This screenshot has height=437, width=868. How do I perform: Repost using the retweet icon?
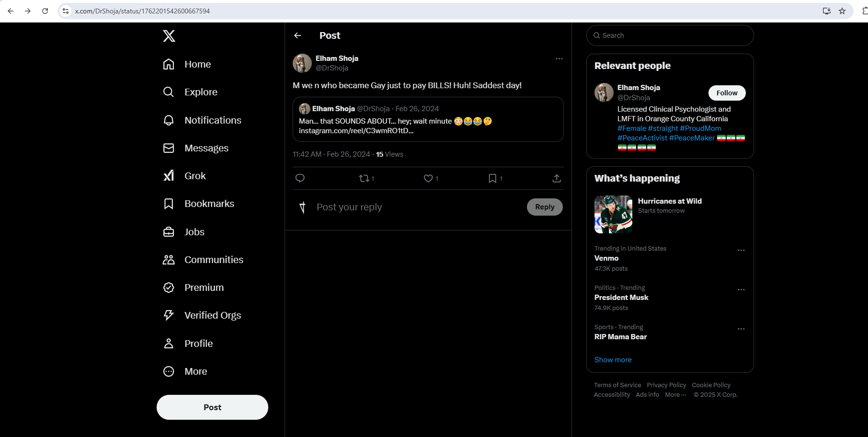[364, 178]
